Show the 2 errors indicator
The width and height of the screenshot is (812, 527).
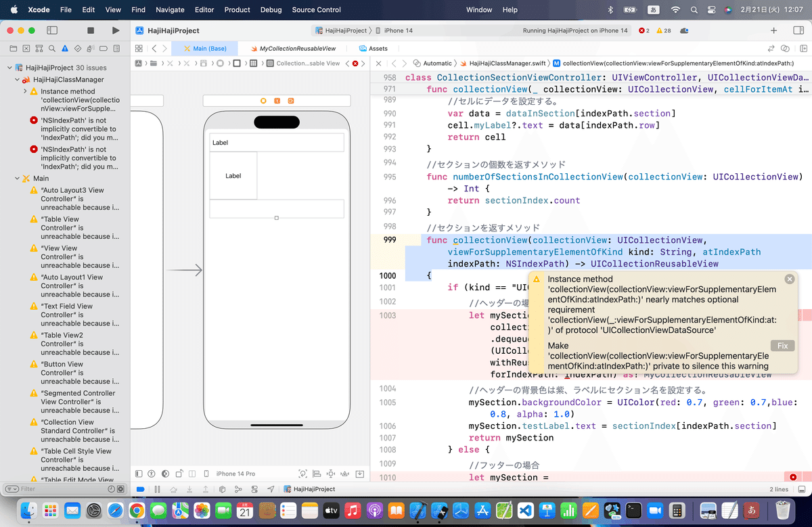(644, 30)
